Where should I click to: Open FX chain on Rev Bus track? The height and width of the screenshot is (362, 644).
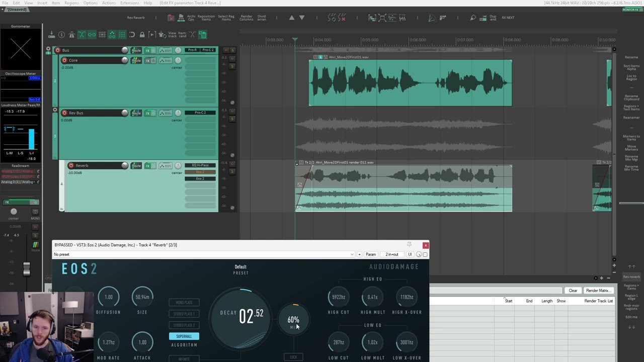148,113
